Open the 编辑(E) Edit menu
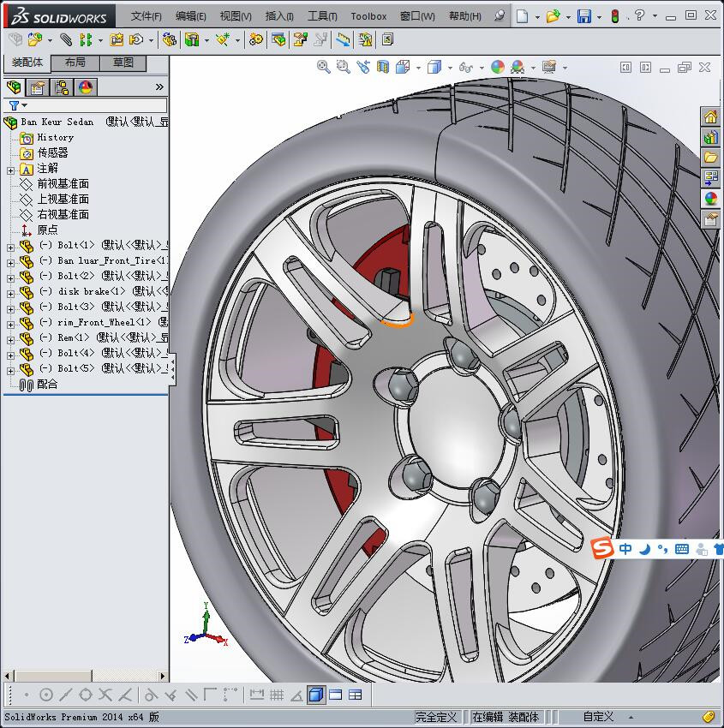724x728 pixels. coord(191,16)
